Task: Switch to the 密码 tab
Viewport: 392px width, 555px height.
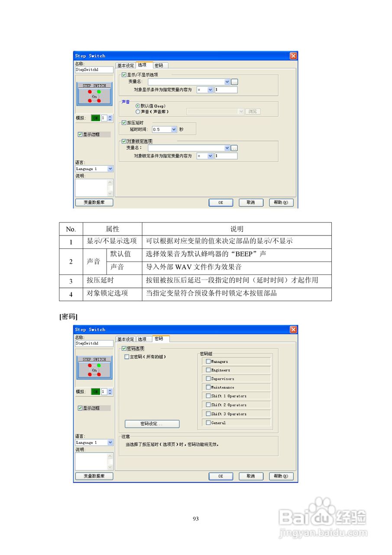Action: (160, 65)
